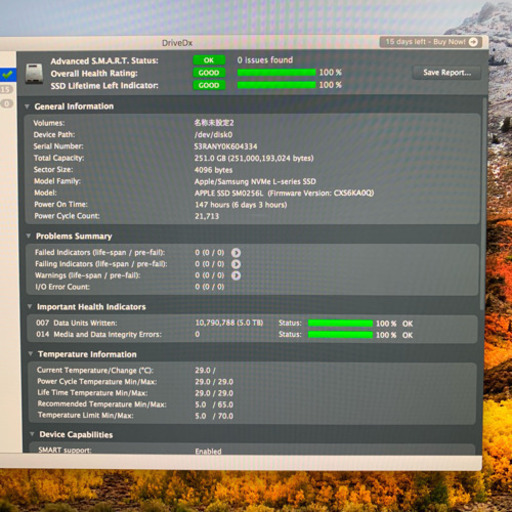Click power cycle count 21,713

(x=207, y=216)
